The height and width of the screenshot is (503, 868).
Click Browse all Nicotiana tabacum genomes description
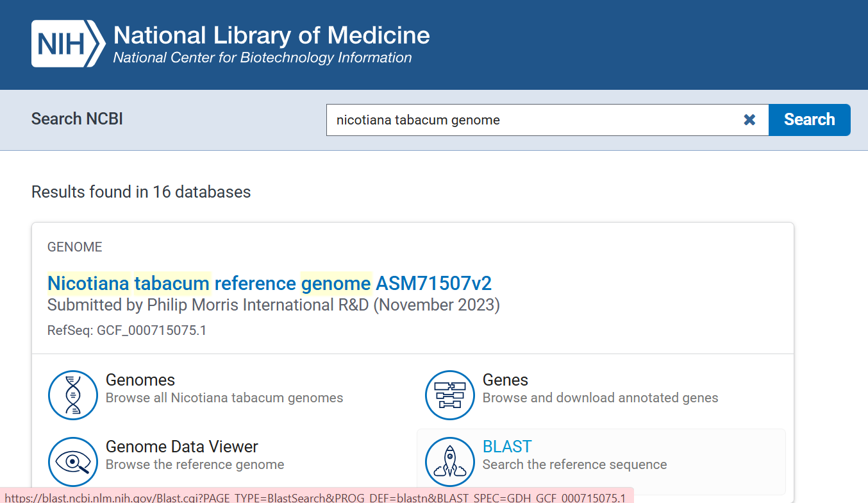[x=224, y=398]
